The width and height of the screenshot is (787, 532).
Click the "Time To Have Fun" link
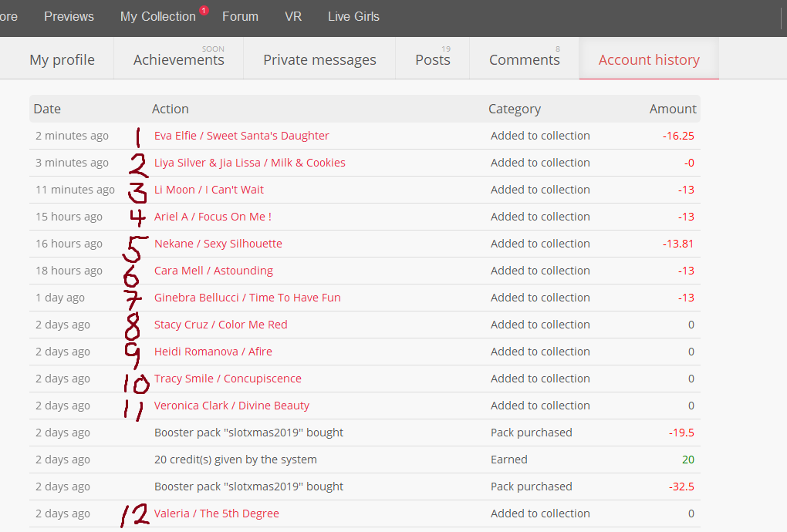tap(247, 298)
